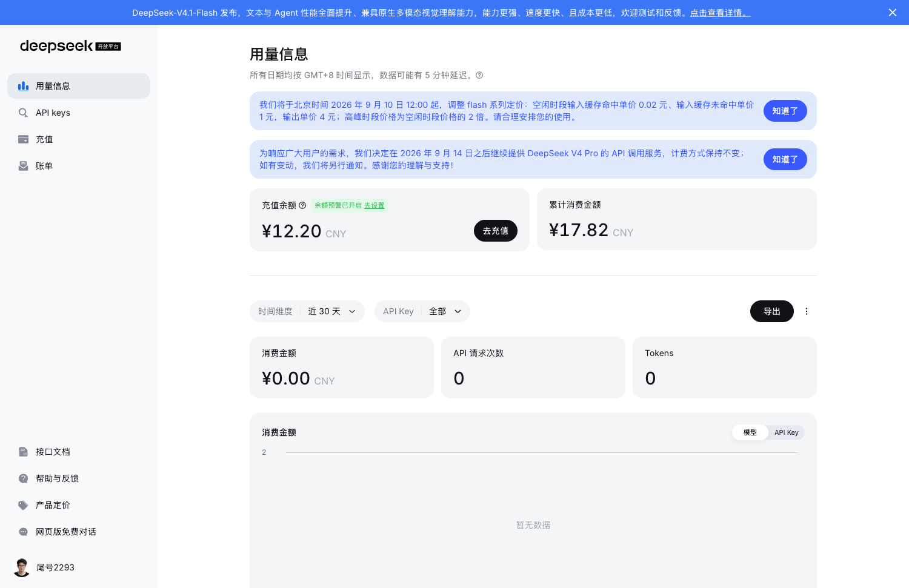
Task: Click the question icon beside 帮助与反馈
Action: [x=23, y=478]
